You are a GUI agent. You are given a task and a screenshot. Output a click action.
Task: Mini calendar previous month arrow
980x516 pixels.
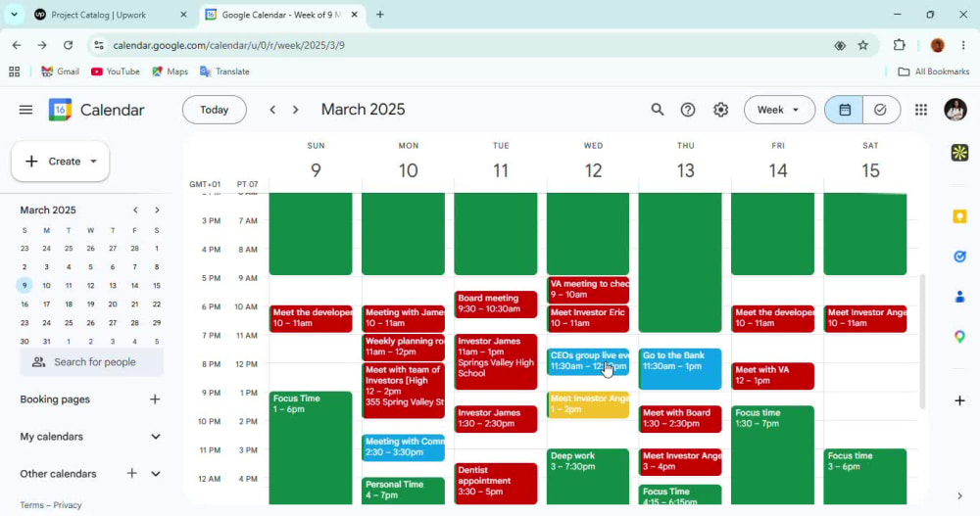[x=135, y=211]
